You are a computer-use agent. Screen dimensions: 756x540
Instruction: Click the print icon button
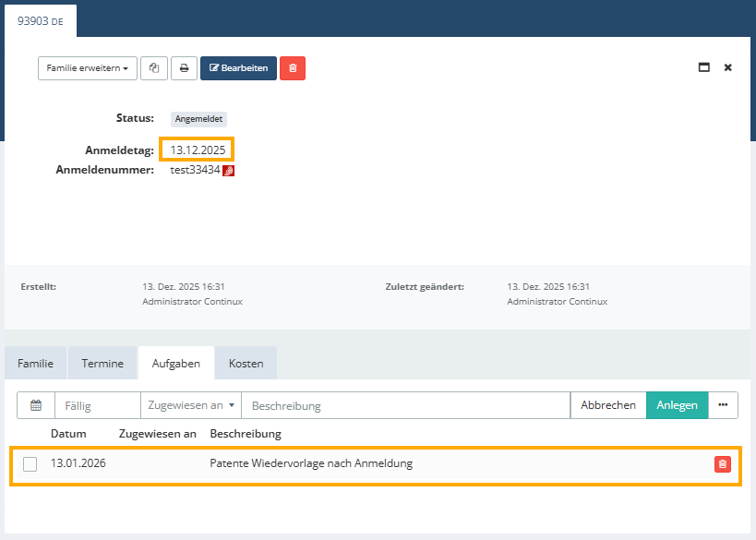pos(185,68)
